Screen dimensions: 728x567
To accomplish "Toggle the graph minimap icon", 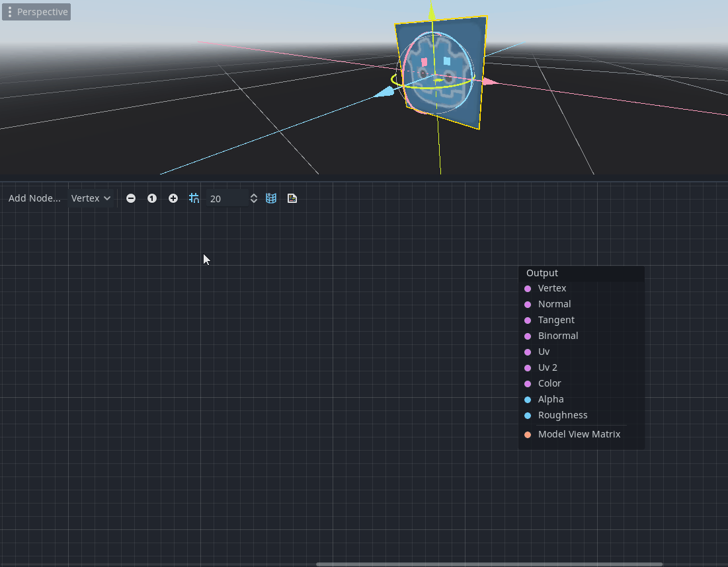I will [271, 198].
